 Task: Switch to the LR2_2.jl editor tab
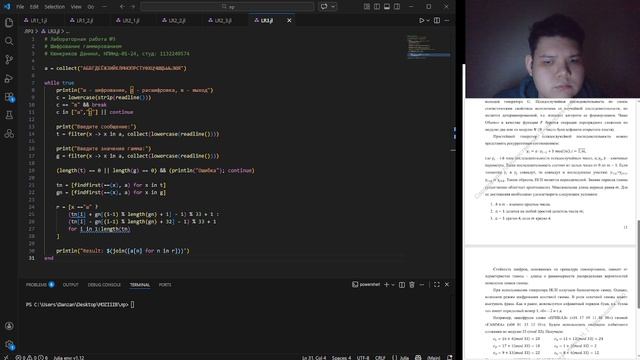click(180, 20)
